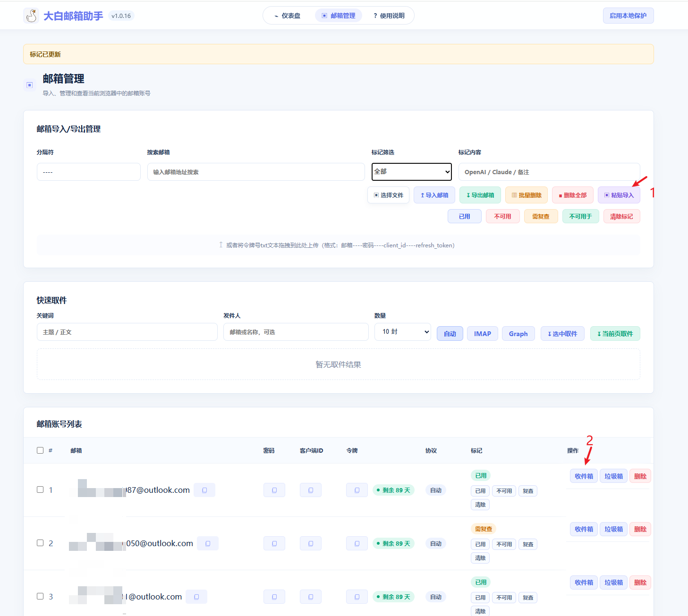Copy client ID icon in row 2
This screenshot has height=616, width=688.
click(311, 543)
